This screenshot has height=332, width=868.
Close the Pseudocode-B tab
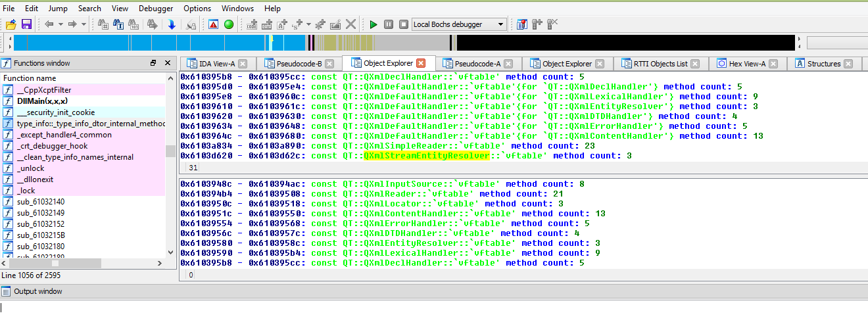tap(331, 64)
